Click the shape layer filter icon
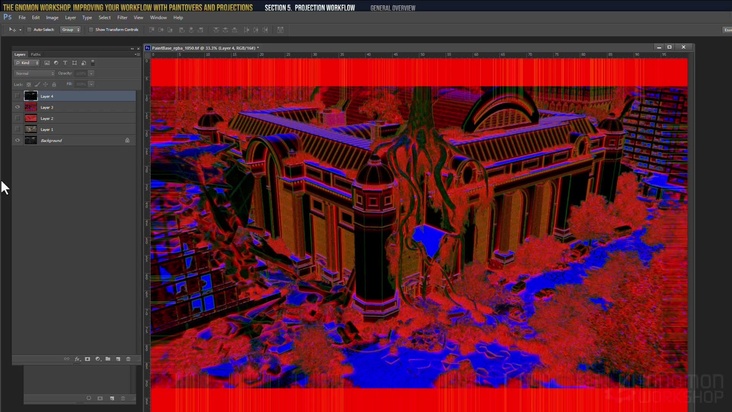Screen dimensions: 732x412 (74, 63)
